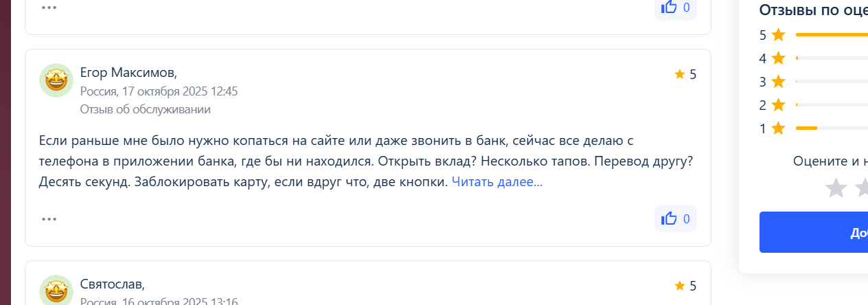Click Святослав's emoji avatar
The image size is (868, 305).
(56, 291)
